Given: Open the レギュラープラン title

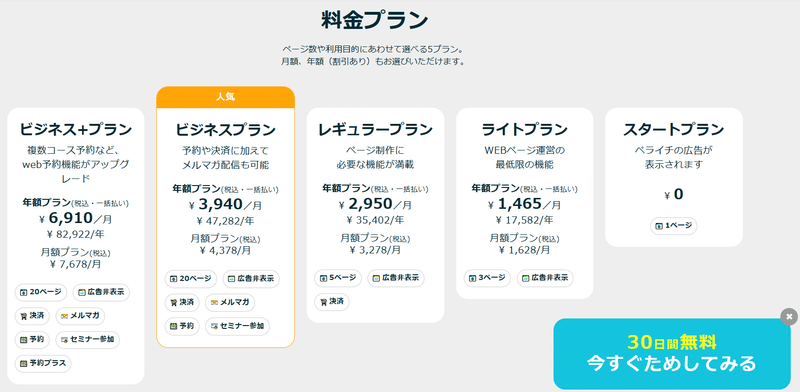Looking at the screenshot, I should tap(375, 130).
